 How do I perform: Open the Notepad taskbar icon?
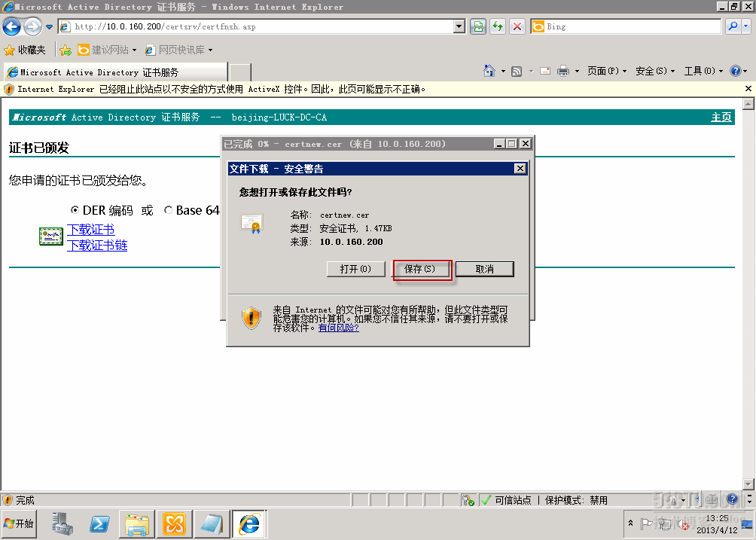tap(212, 524)
